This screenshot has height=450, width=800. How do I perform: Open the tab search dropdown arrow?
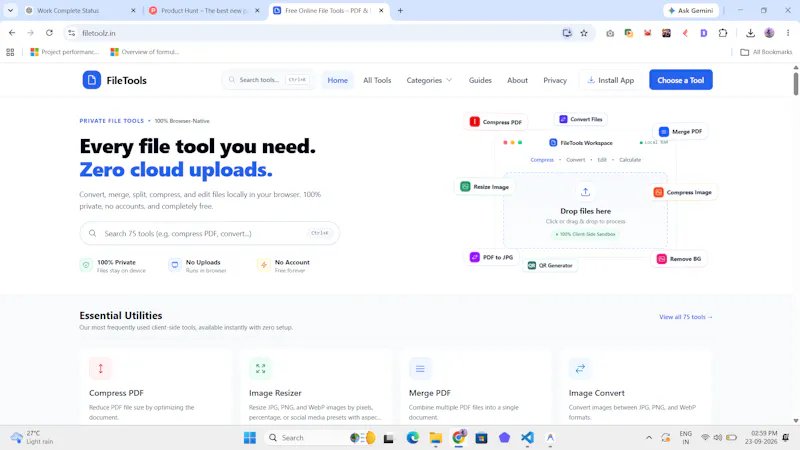coord(10,10)
